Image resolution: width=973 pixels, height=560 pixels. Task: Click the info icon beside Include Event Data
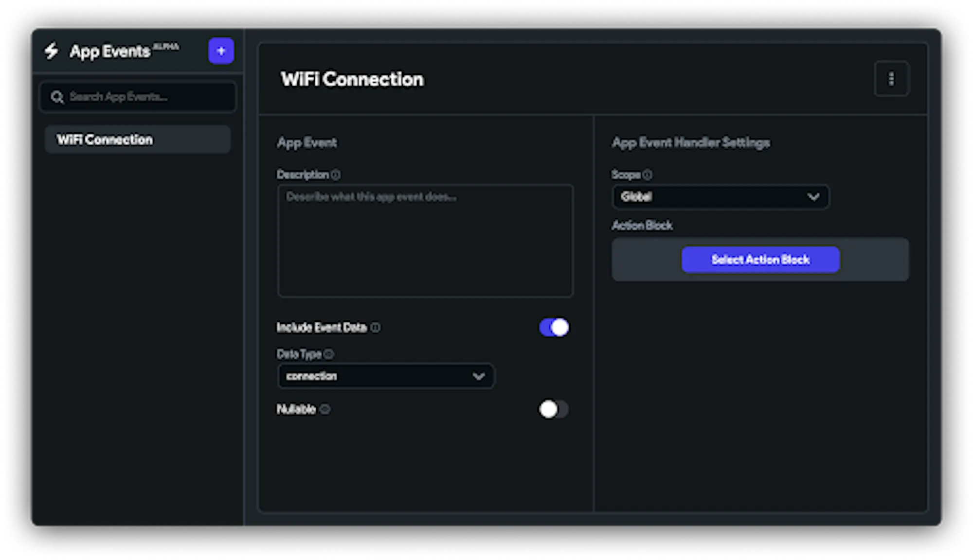[x=376, y=328]
